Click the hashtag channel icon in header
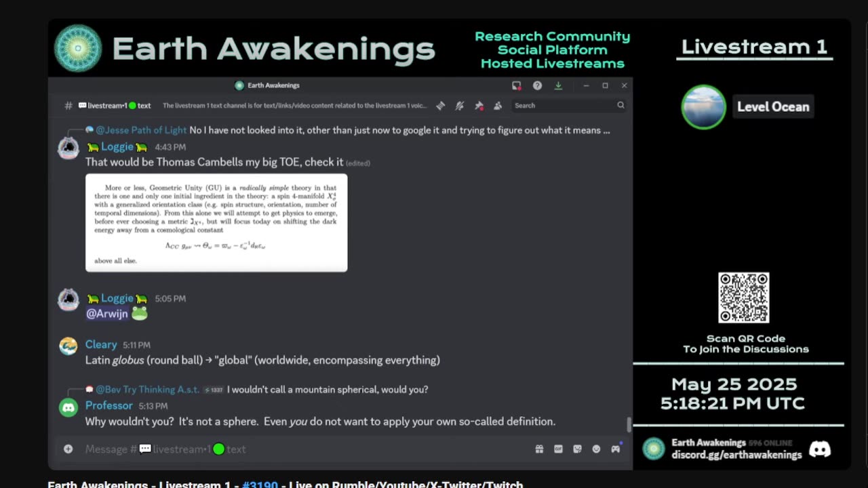 (68, 106)
